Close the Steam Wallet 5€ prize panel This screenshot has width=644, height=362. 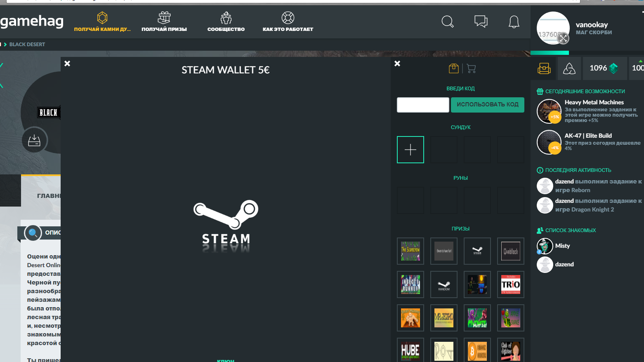point(67,63)
